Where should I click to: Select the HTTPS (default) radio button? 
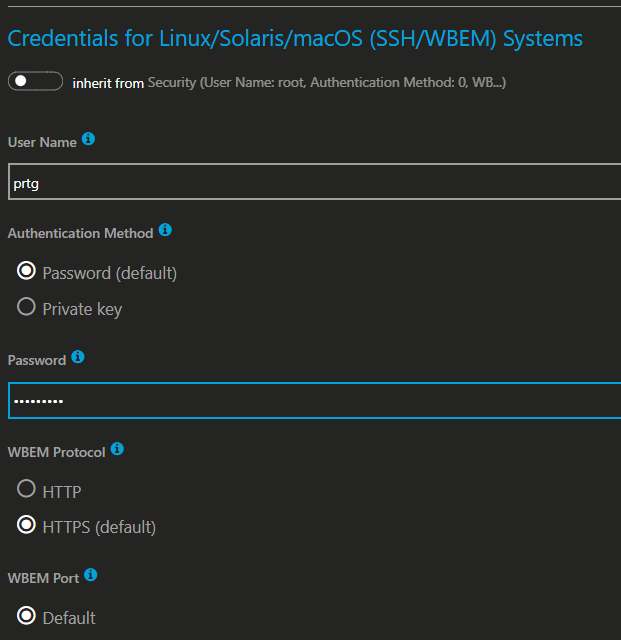point(27,525)
